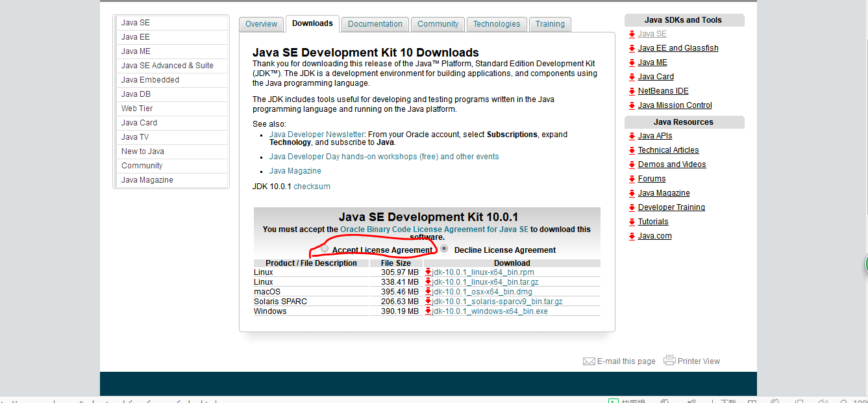The image size is (868, 403).
Task: Click the Solaris SPARC product cell
Action: (311, 302)
